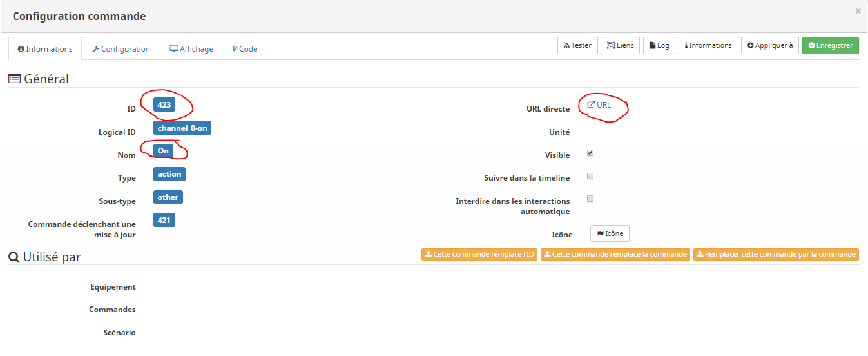Screen dimensions: 868x356
Task: Choose an icon with the Icône button
Action: (610, 233)
